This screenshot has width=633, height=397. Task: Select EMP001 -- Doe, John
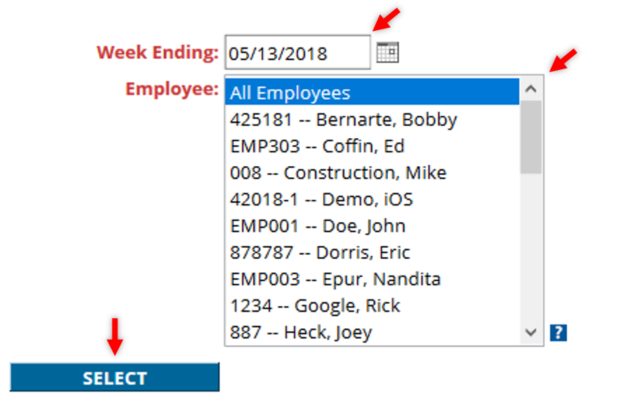(372, 226)
